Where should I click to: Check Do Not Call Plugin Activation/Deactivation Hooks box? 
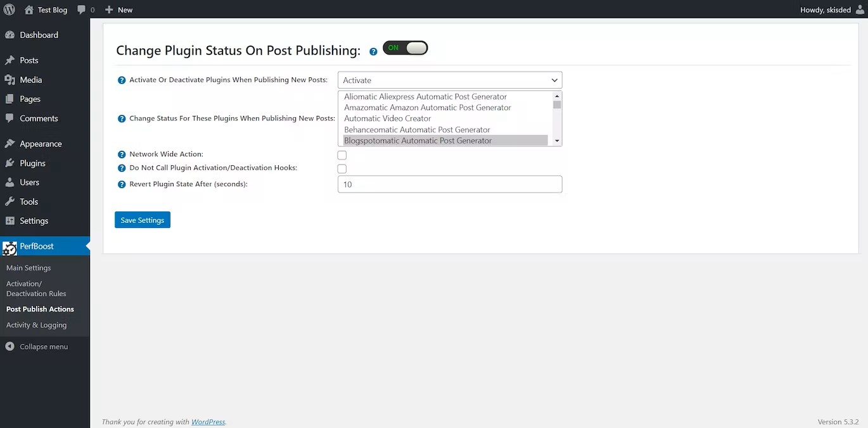click(x=342, y=169)
